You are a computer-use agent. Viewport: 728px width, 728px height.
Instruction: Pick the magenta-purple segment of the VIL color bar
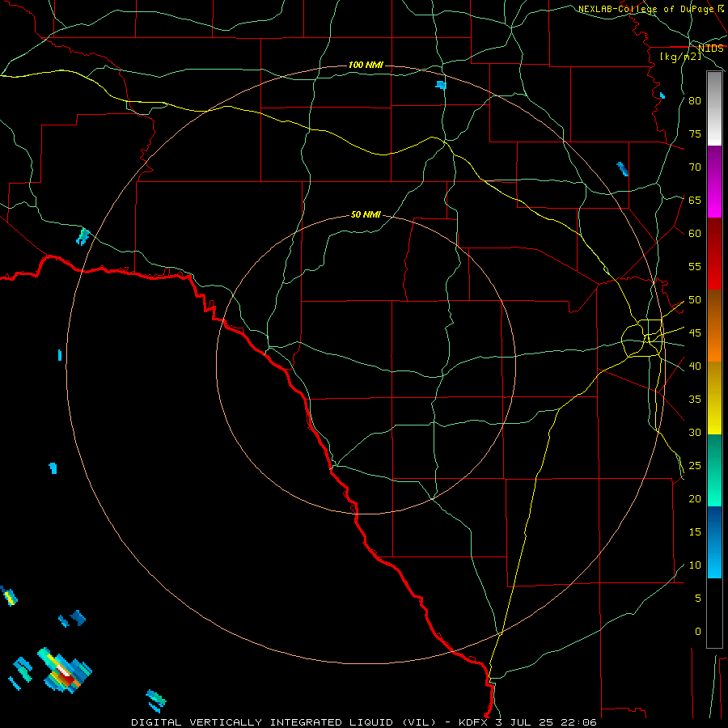click(714, 181)
